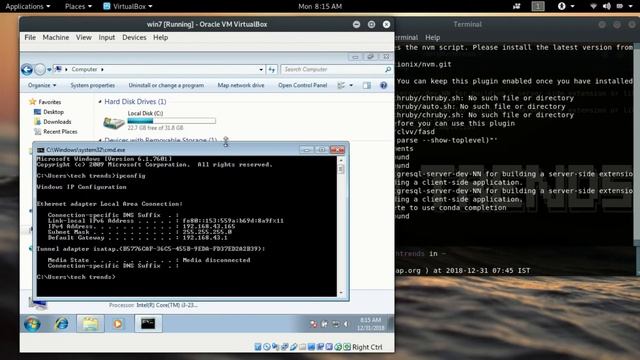Click the Right Ctrl host key indicator
This screenshot has height=360, width=640.
367,347
